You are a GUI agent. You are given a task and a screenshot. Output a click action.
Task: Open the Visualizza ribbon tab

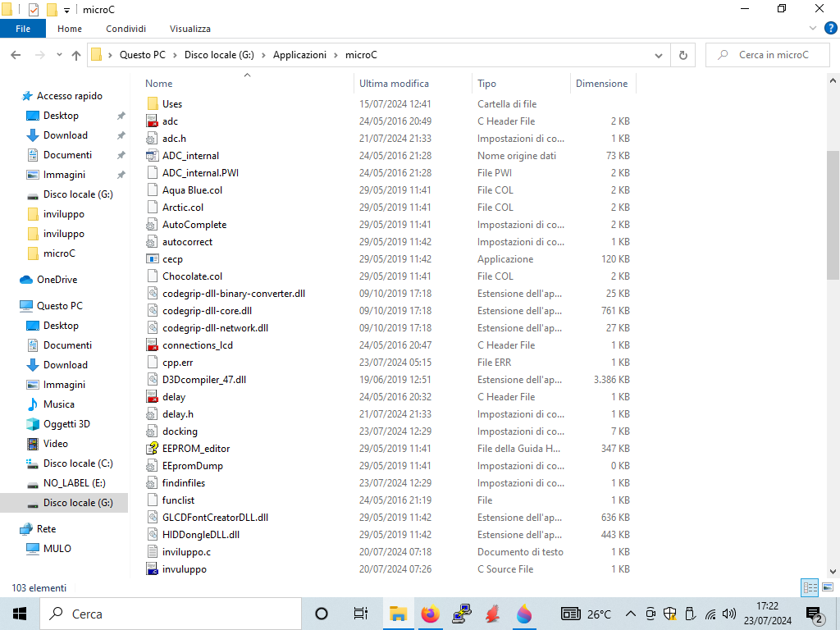190,29
